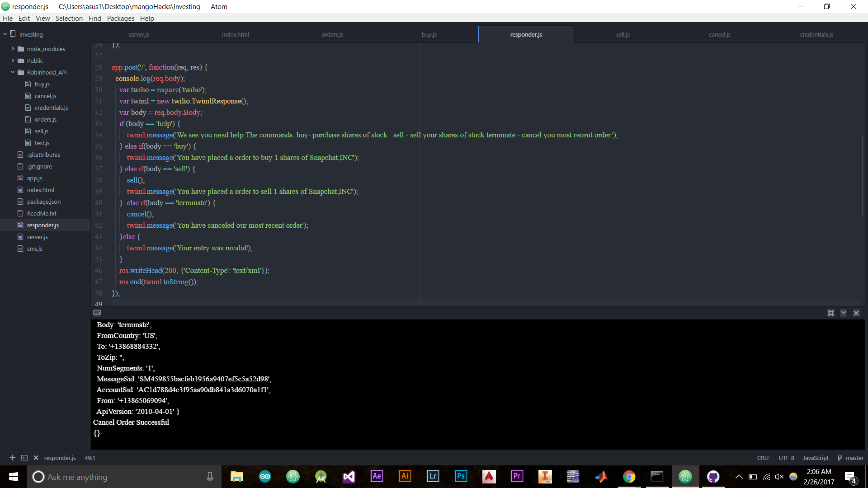Hide terminal panel with down chevron
Screen dimensions: 868x488
coord(843,313)
